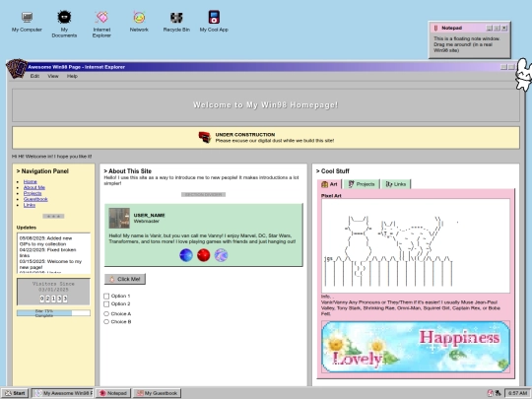Open the My Documents desktop icon
The height and width of the screenshot is (399, 532).
pos(64,24)
